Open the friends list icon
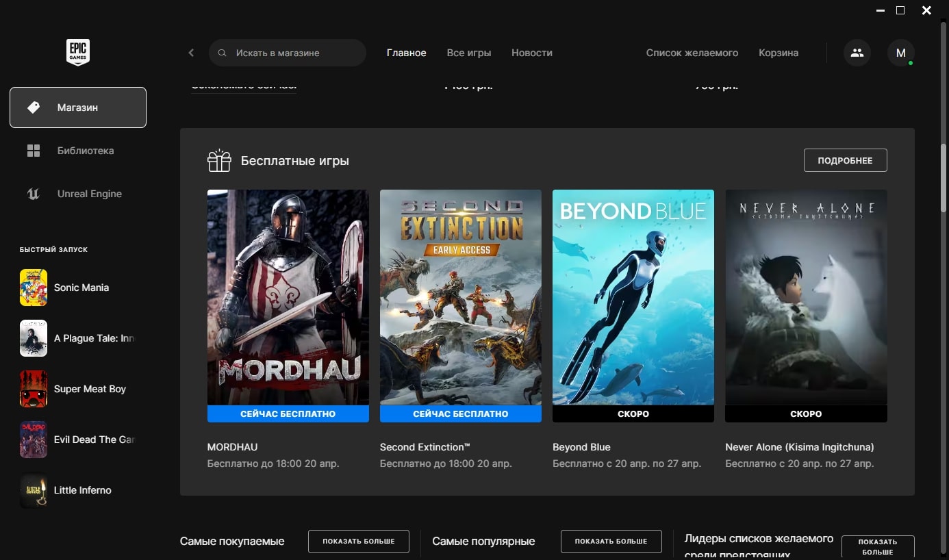This screenshot has height=560, width=949. 857,53
